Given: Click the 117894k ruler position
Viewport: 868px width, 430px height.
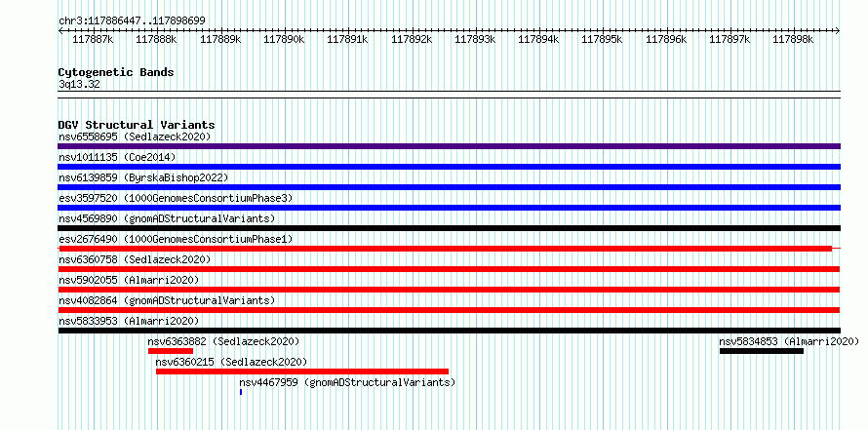Looking at the screenshot, I should (x=538, y=39).
